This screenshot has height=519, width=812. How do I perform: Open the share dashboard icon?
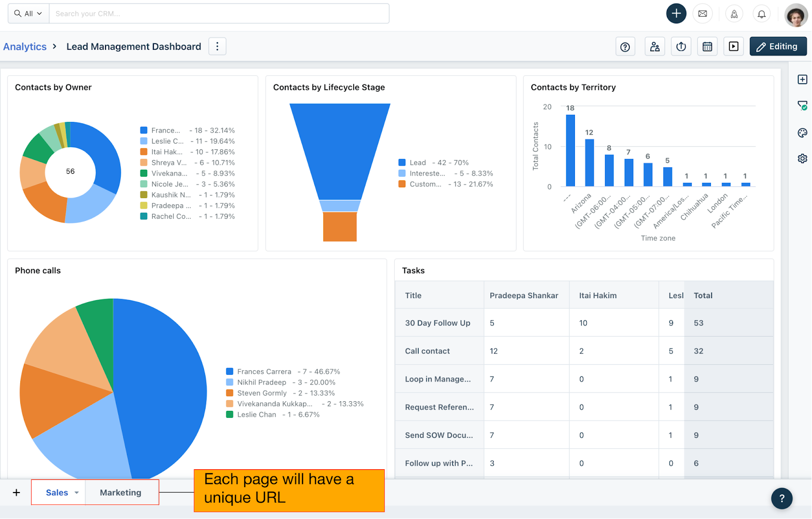click(x=655, y=46)
